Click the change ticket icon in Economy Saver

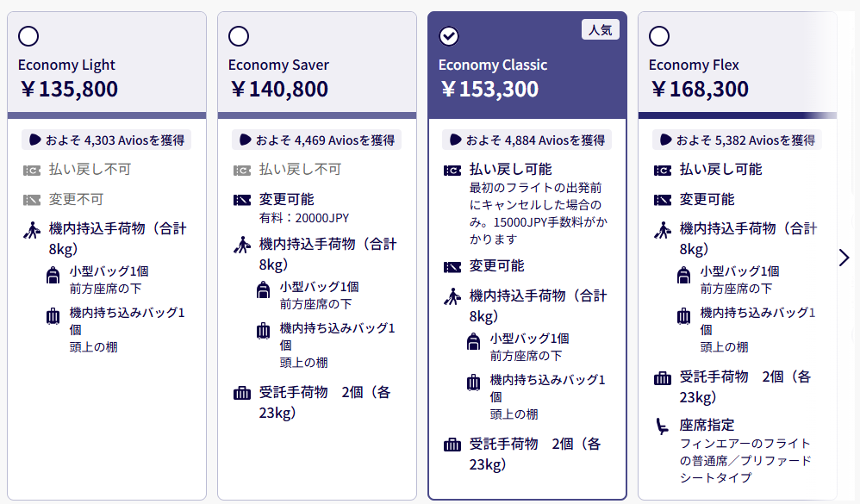coord(242,200)
